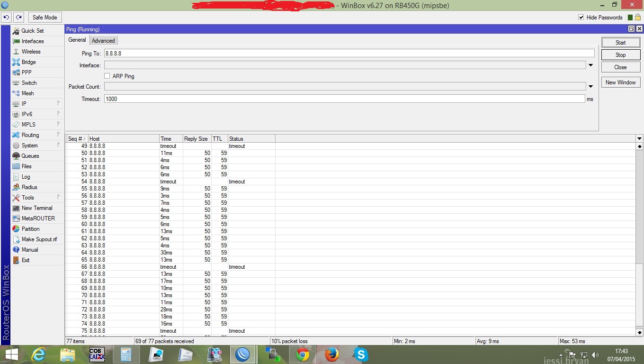
Task: Expand the IP submenu
Action: pos(37,104)
